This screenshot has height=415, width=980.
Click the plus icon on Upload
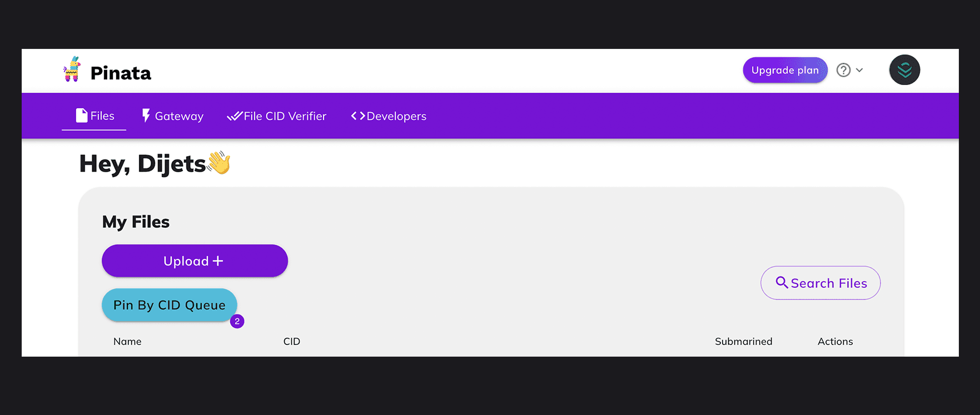point(218,261)
